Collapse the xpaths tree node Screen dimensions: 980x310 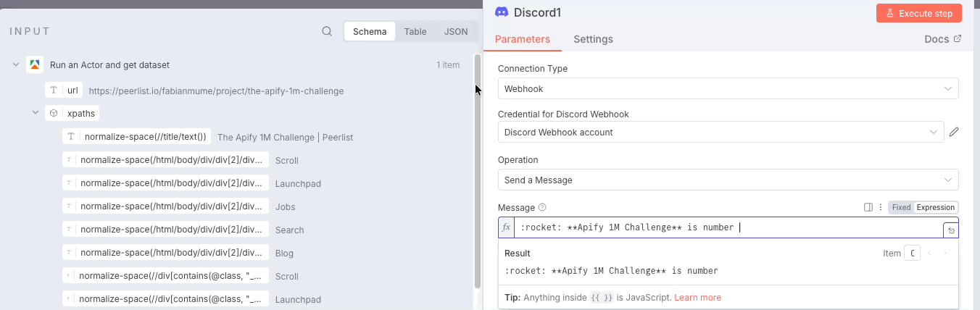(x=35, y=114)
